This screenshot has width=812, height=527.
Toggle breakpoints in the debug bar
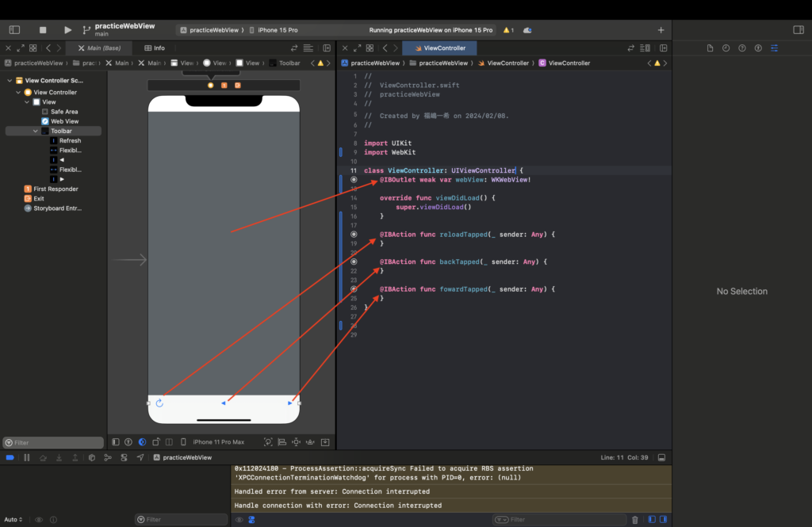tap(10, 457)
